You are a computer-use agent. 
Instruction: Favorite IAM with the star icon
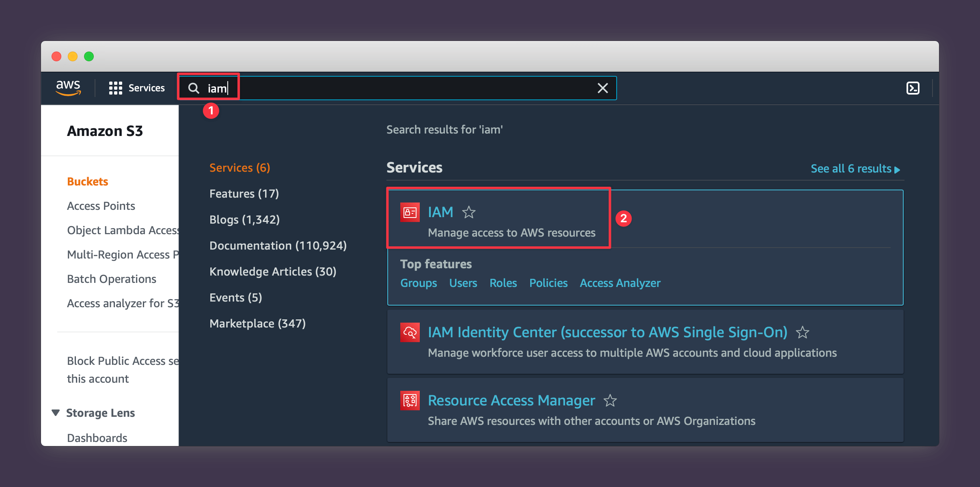(469, 212)
